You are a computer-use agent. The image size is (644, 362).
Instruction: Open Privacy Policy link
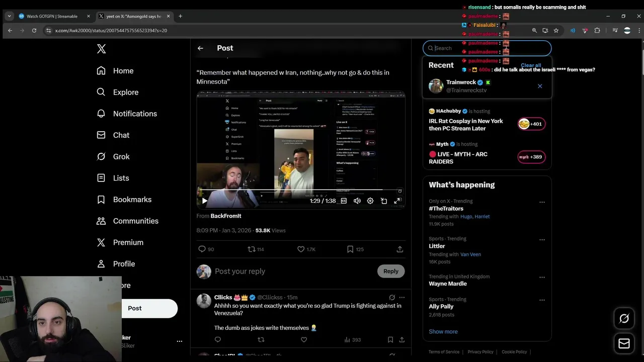coord(480,352)
